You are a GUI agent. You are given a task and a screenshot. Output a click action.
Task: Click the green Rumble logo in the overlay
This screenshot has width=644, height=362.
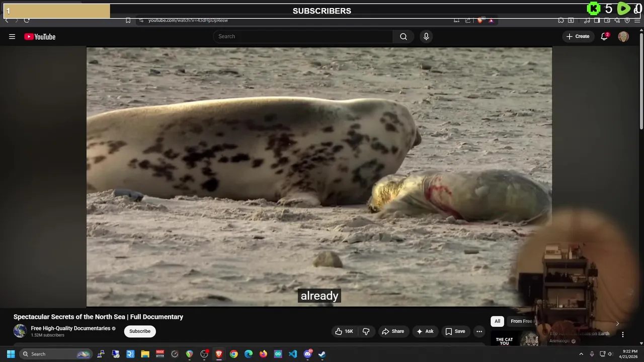623,9
